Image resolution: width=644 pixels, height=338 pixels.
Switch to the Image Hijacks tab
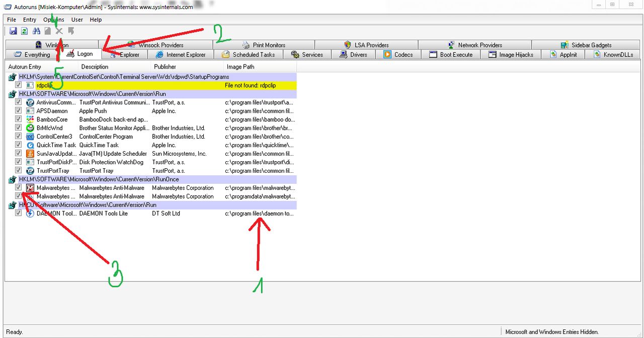(511, 54)
